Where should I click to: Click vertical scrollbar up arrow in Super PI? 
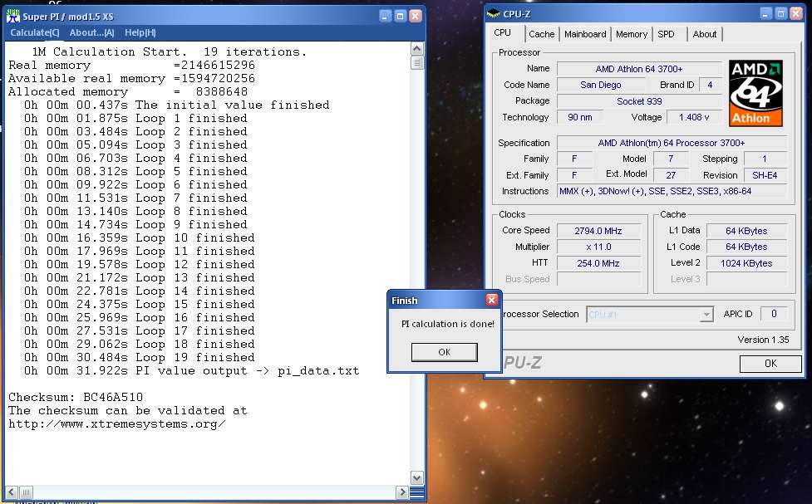(417, 49)
